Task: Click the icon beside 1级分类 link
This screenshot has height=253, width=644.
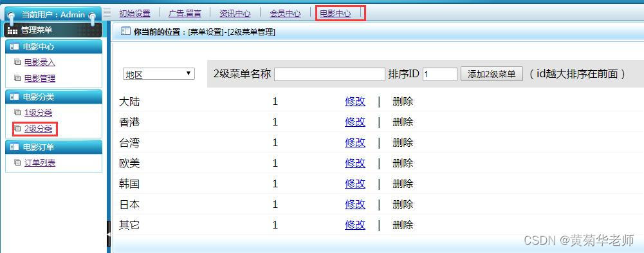Action: (17, 113)
